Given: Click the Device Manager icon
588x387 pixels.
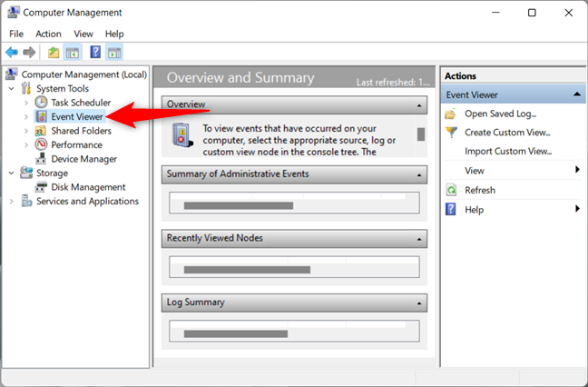Looking at the screenshot, I should [41, 159].
